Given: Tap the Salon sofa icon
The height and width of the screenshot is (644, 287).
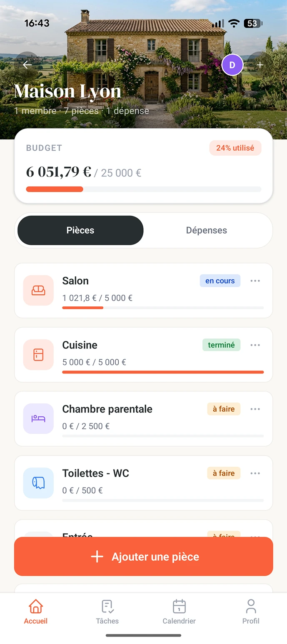Looking at the screenshot, I should [38, 291].
